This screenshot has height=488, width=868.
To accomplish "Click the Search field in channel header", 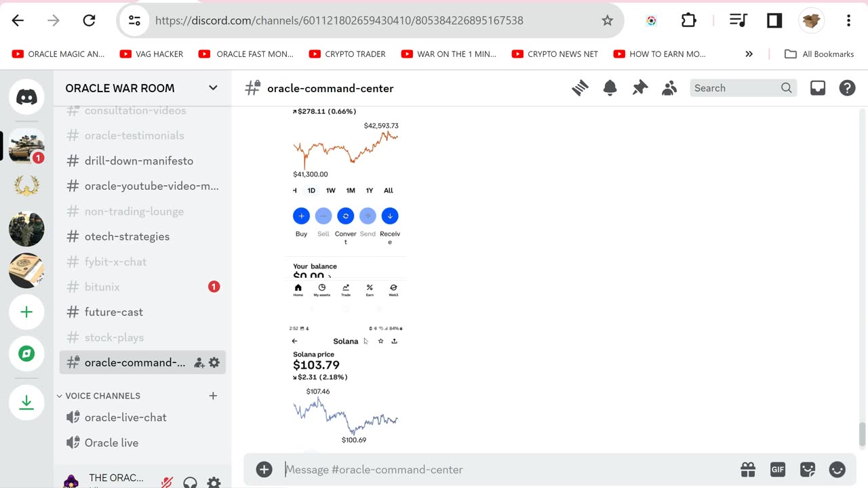I will 743,88.
